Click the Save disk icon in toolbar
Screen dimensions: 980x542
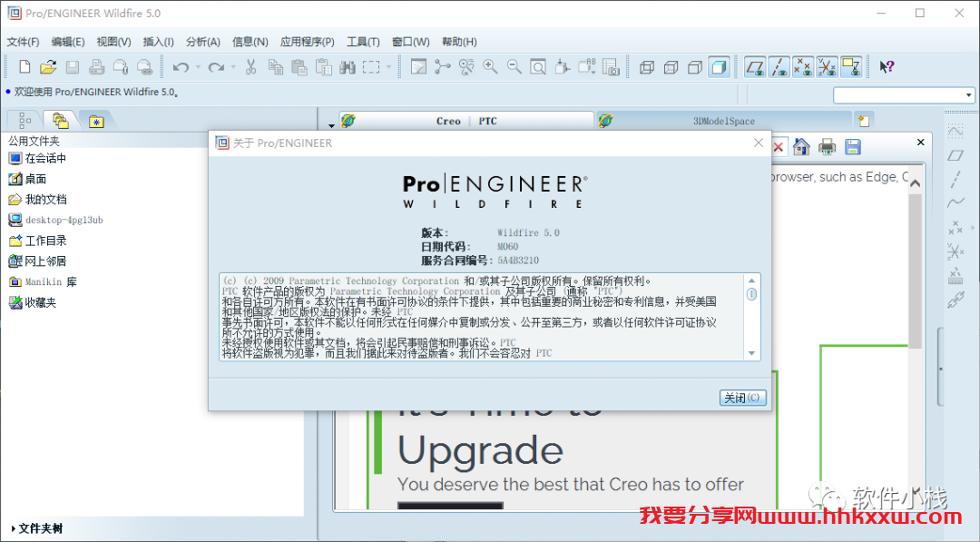point(73,67)
